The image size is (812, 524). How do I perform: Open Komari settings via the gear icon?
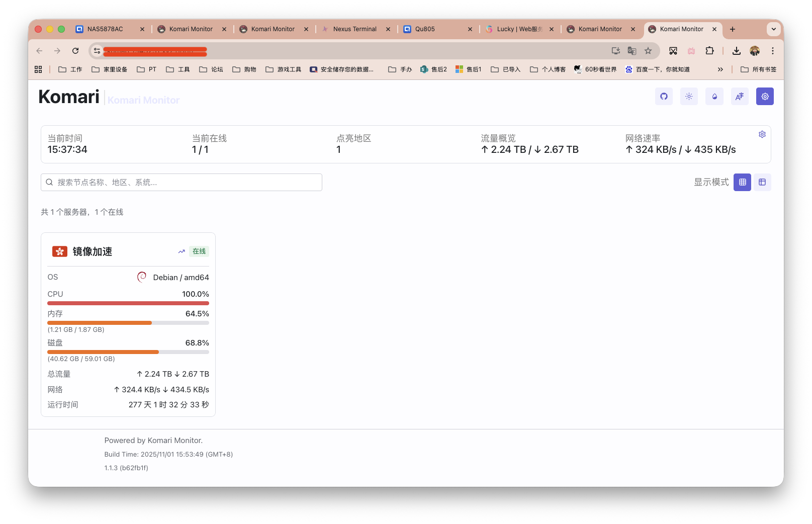765,96
